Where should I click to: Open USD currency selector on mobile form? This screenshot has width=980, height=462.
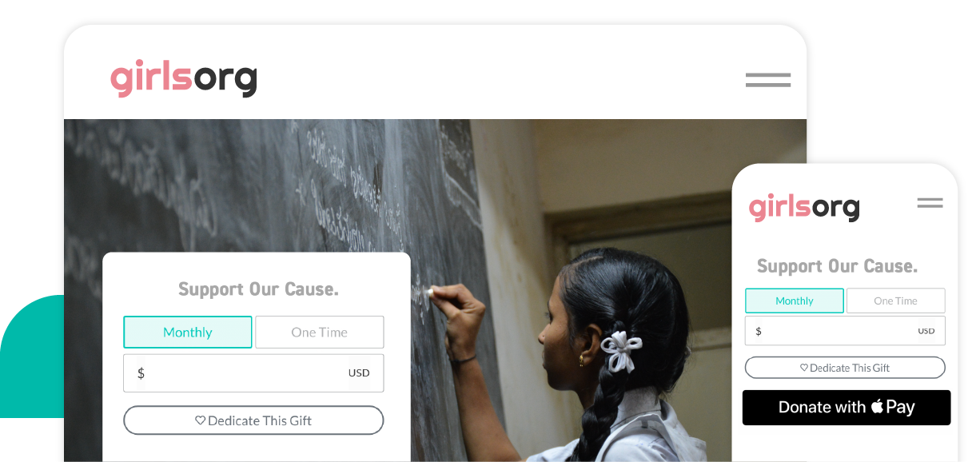926,331
